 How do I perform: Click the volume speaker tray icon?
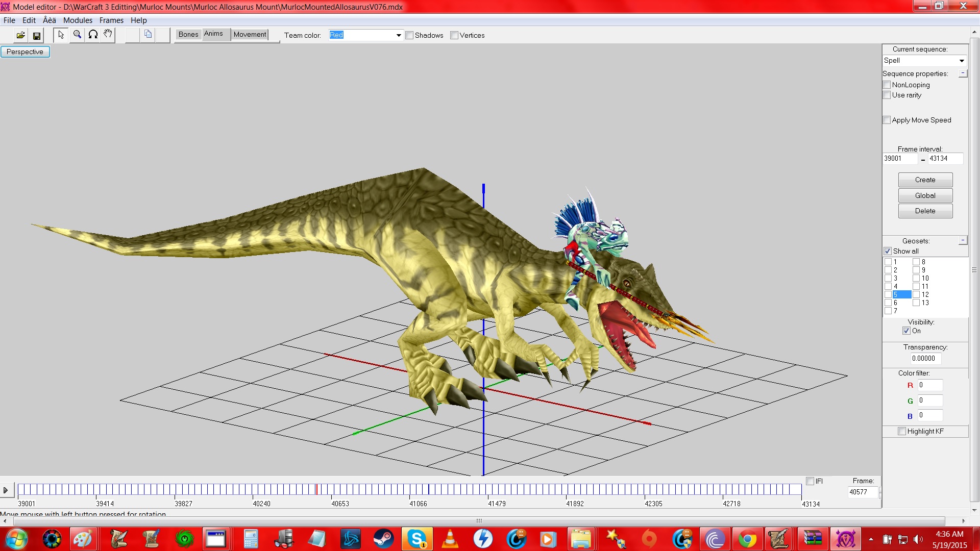(x=918, y=539)
